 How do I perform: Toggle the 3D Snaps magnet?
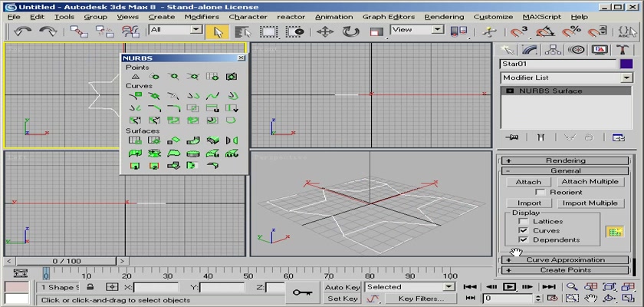(520, 31)
